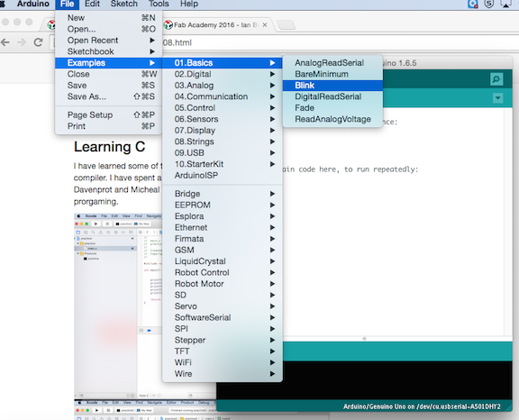Click the browser address bar URL field
519x420 pixels.
(x=341, y=42)
